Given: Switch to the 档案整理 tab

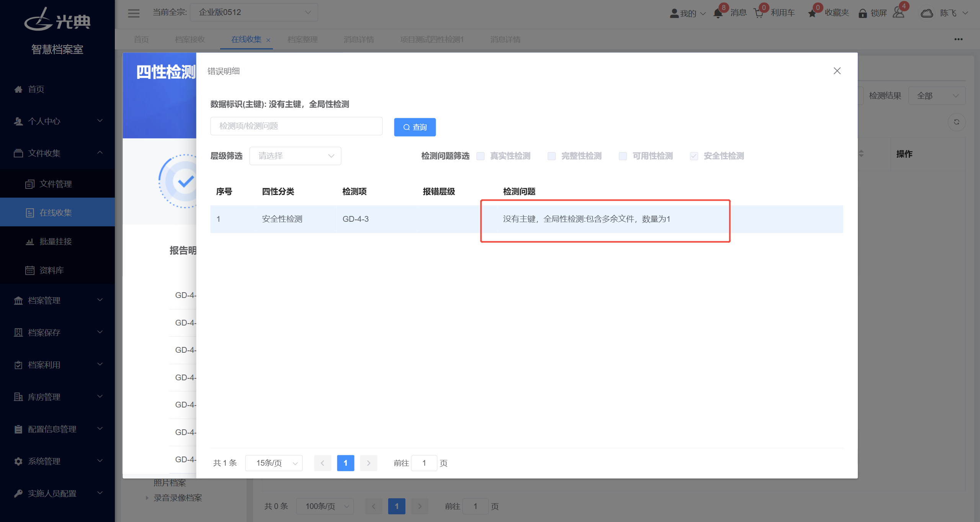Looking at the screenshot, I should tap(303, 39).
